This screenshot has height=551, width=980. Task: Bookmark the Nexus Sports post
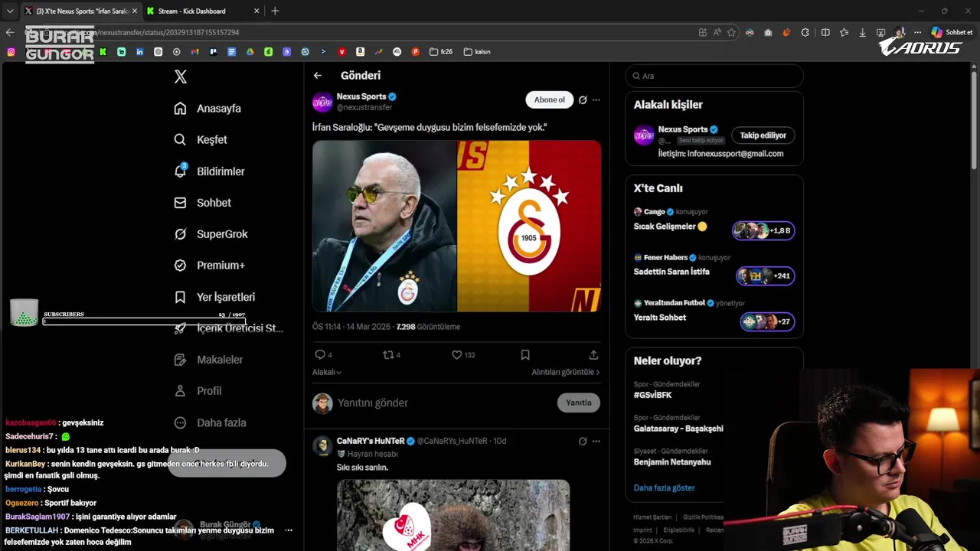tap(525, 355)
